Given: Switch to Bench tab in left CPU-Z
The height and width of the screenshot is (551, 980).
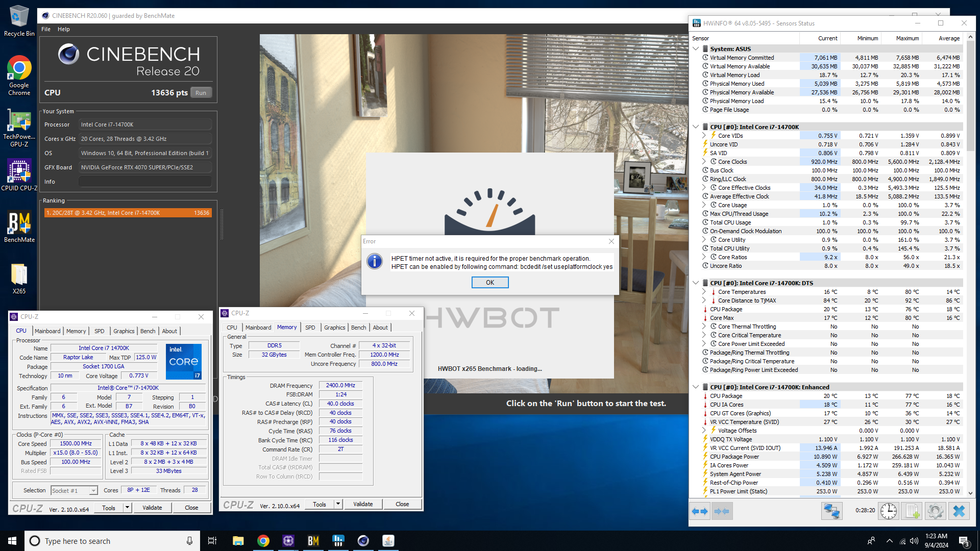Looking at the screenshot, I should 148,331.
